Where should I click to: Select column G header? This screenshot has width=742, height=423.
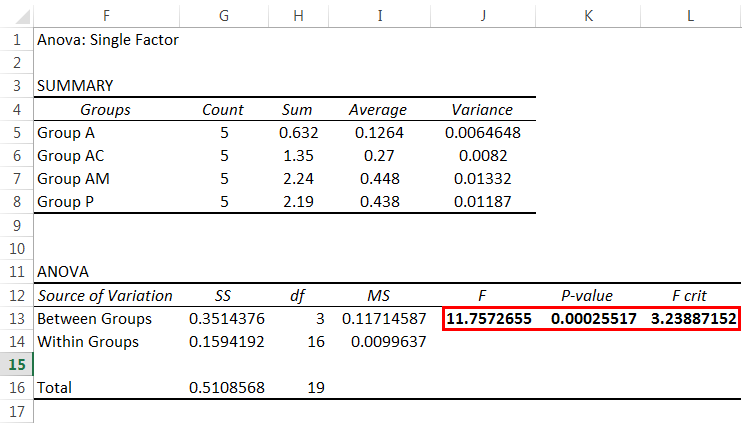[224, 16]
